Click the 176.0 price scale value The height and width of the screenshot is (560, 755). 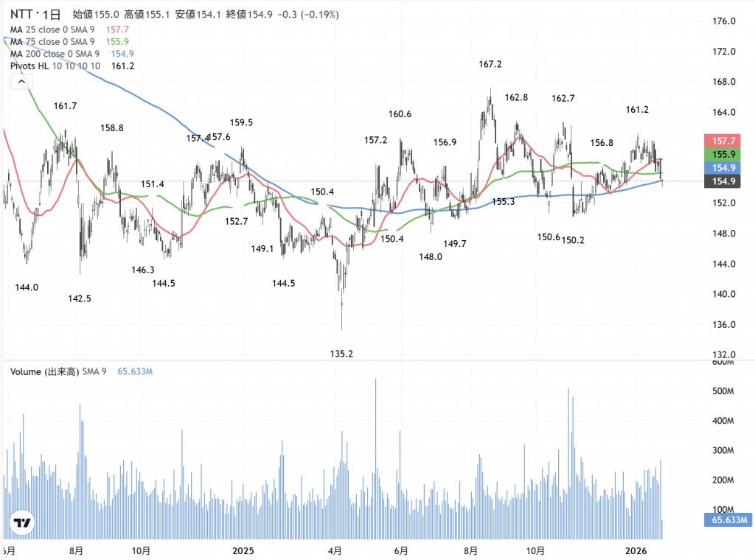click(x=728, y=21)
